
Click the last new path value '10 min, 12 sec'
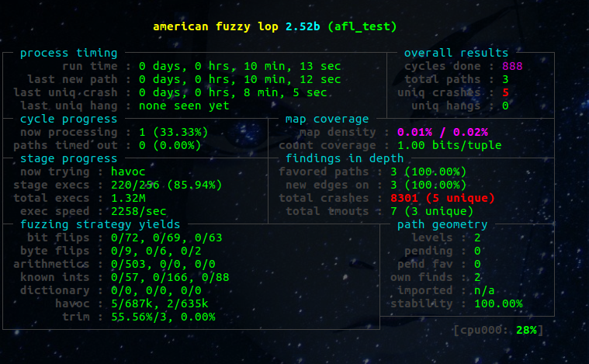293,79
